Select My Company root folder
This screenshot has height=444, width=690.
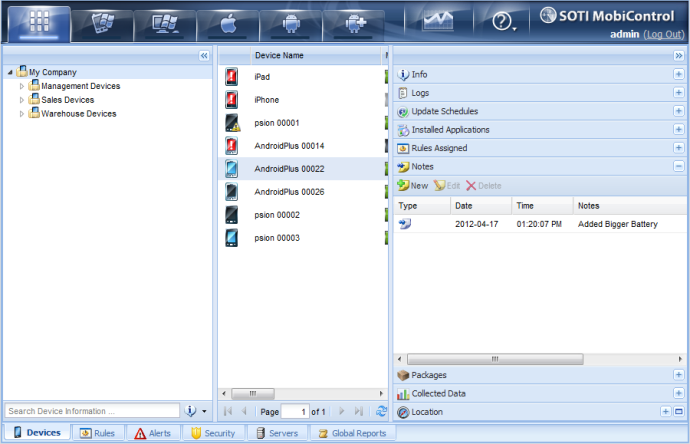coord(52,72)
